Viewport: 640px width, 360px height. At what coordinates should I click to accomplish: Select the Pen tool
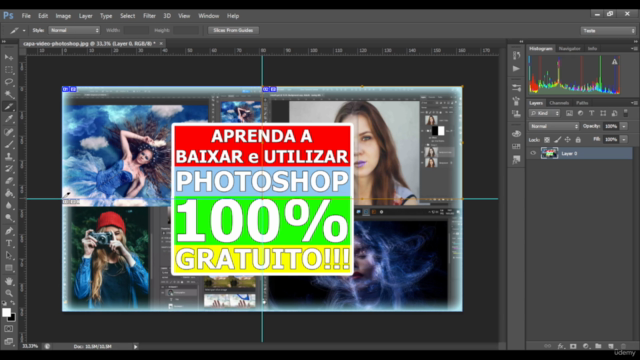(x=9, y=231)
